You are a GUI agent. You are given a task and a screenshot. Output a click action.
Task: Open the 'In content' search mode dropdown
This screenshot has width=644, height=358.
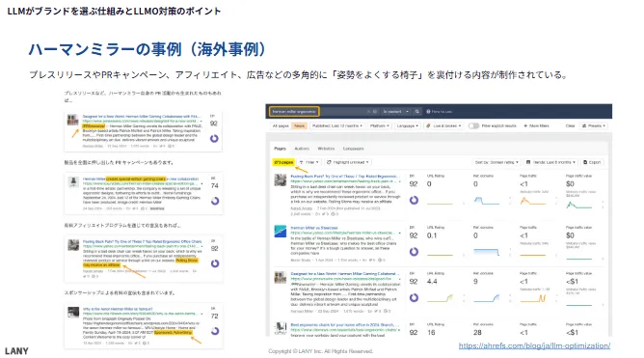pyautogui.click(x=396, y=111)
